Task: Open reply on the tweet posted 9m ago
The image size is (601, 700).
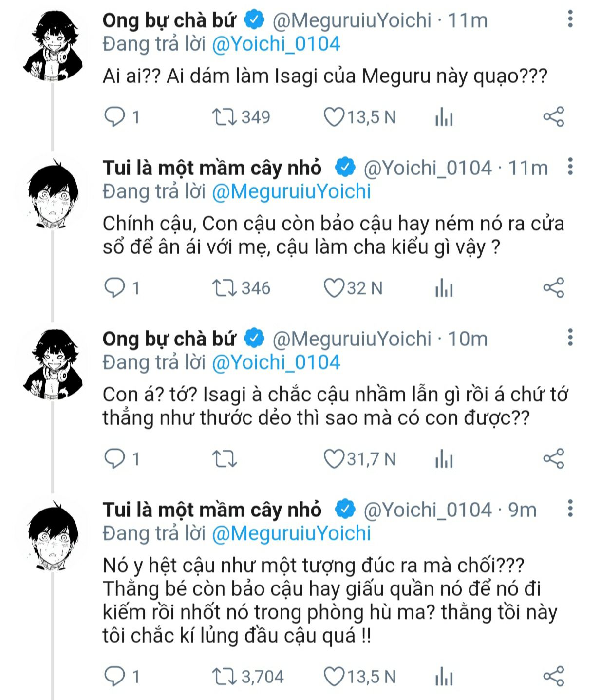Action: [x=115, y=677]
